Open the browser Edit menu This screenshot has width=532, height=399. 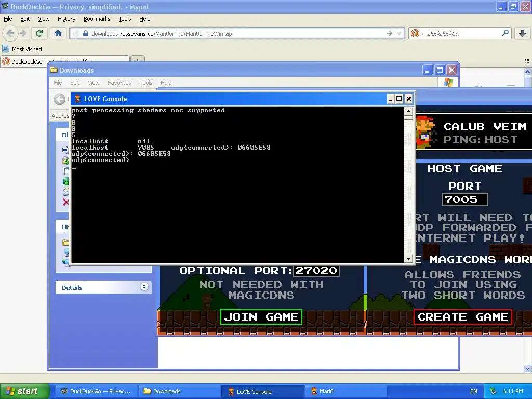(x=25, y=19)
